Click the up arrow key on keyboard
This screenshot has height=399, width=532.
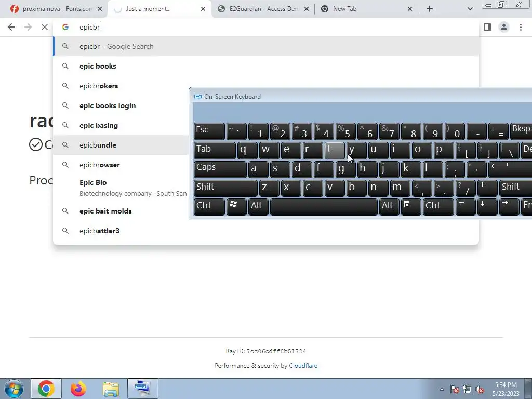point(487,188)
